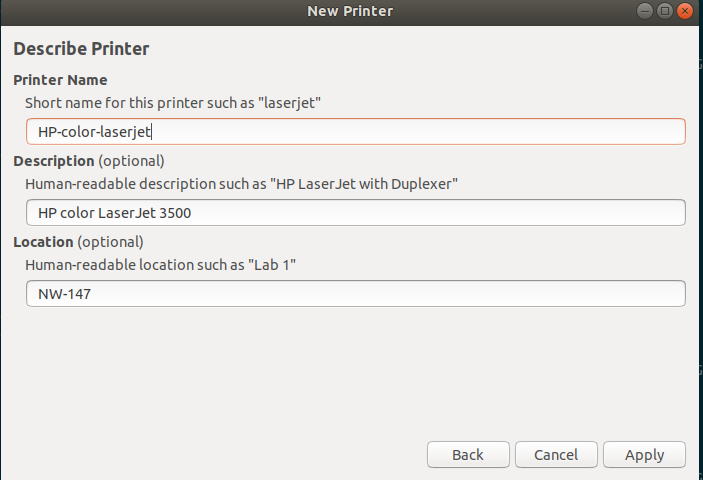Viewport: 703px width, 480px height.
Task: Click the Apply button
Action: 644,454
